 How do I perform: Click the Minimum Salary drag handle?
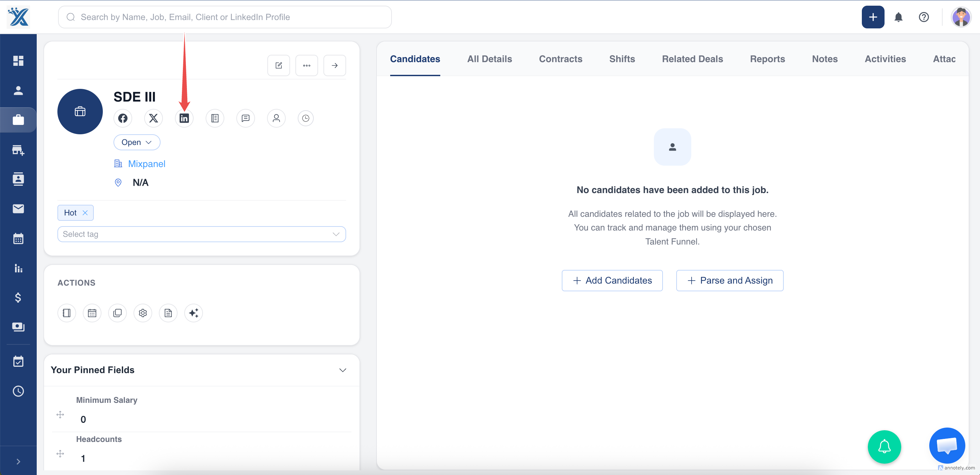[60, 414]
